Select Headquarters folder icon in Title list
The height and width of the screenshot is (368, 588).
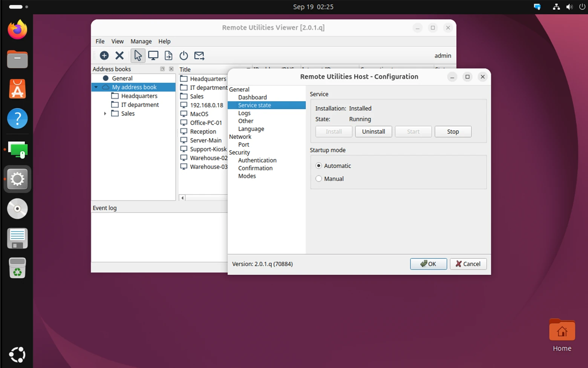click(184, 79)
